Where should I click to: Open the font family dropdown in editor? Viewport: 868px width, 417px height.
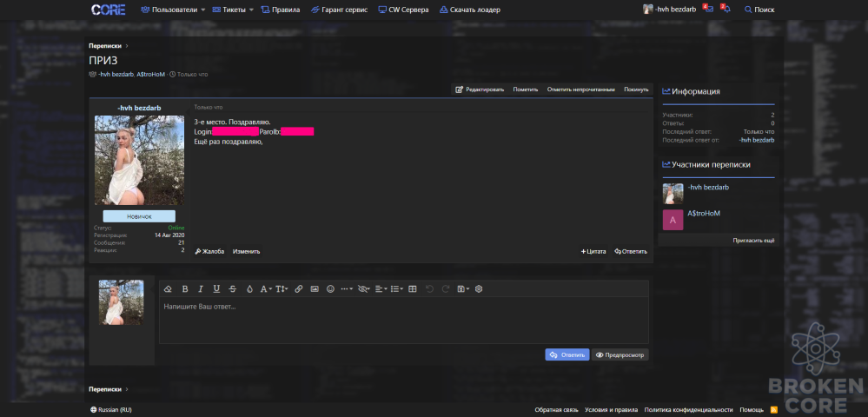click(x=266, y=288)
